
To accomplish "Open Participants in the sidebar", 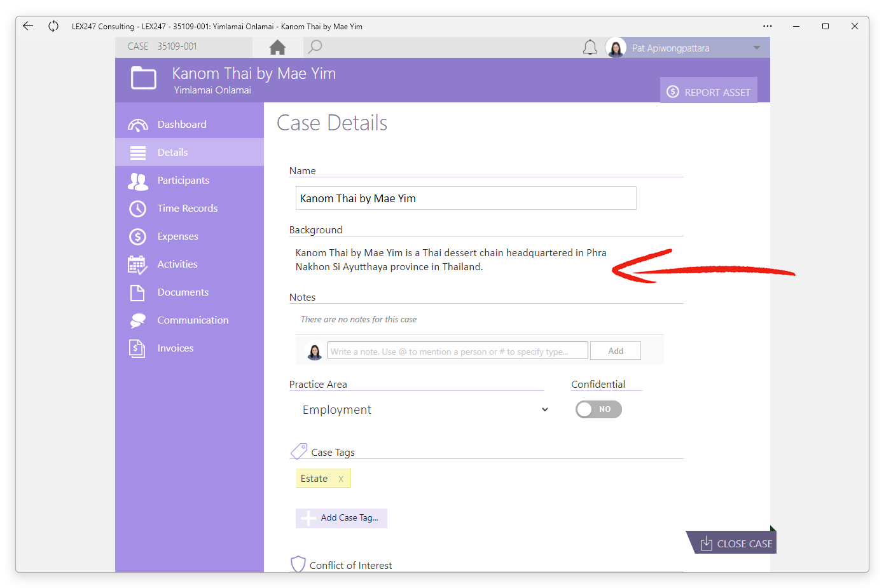I will (x=190, y=180).
